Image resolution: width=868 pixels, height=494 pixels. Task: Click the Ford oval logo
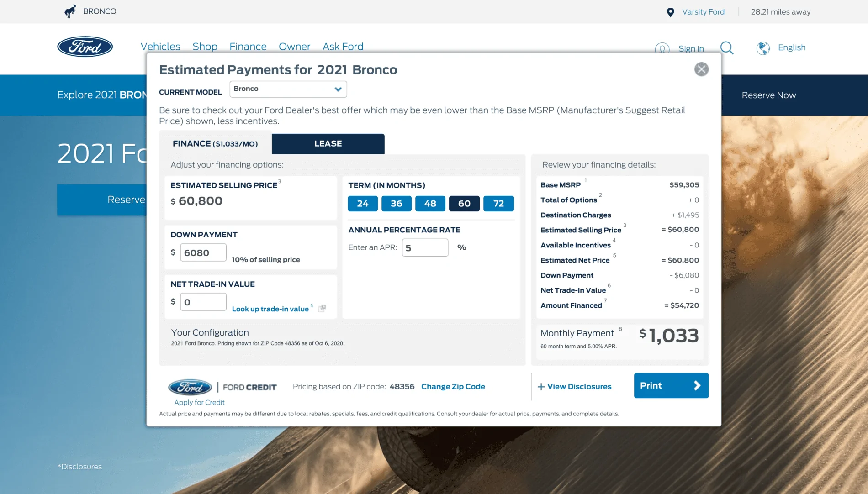85,47
